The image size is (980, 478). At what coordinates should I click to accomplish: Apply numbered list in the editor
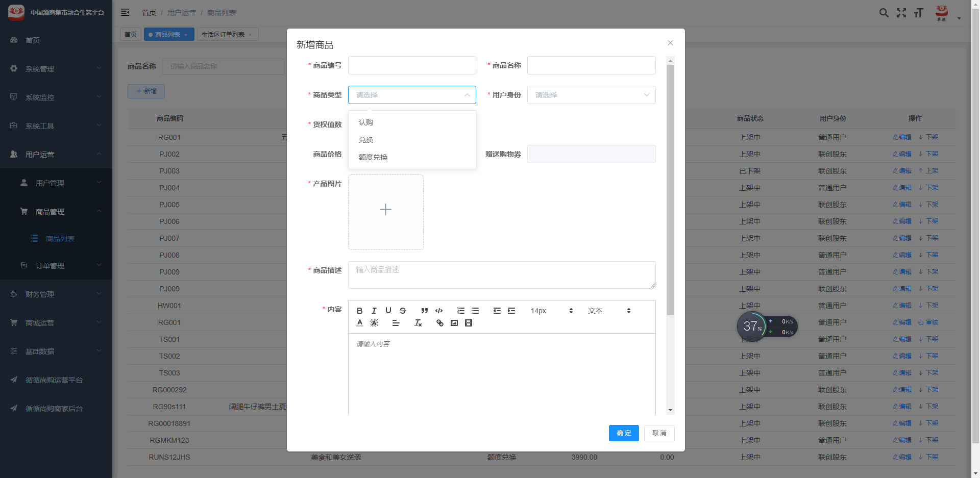[460, 311]
